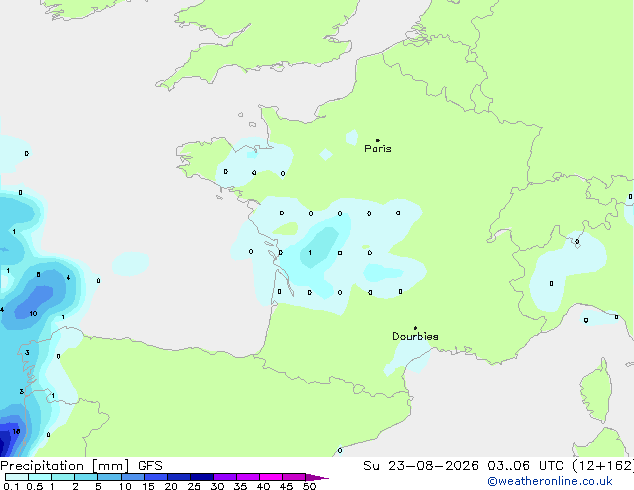Click the 1 mm value in central France

pos(310,253)
